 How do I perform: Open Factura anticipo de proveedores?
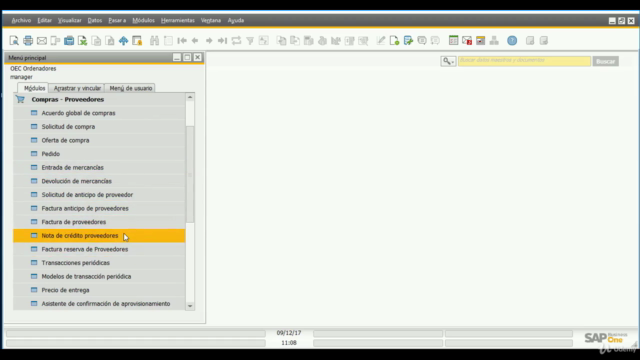[99, 208]
